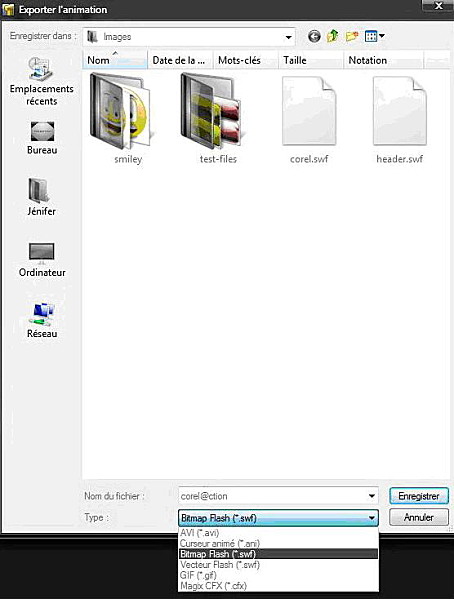454x599 pixels.
Task: Go up one folder level icon
Action: pyautogui.click(x=332, y=36)
